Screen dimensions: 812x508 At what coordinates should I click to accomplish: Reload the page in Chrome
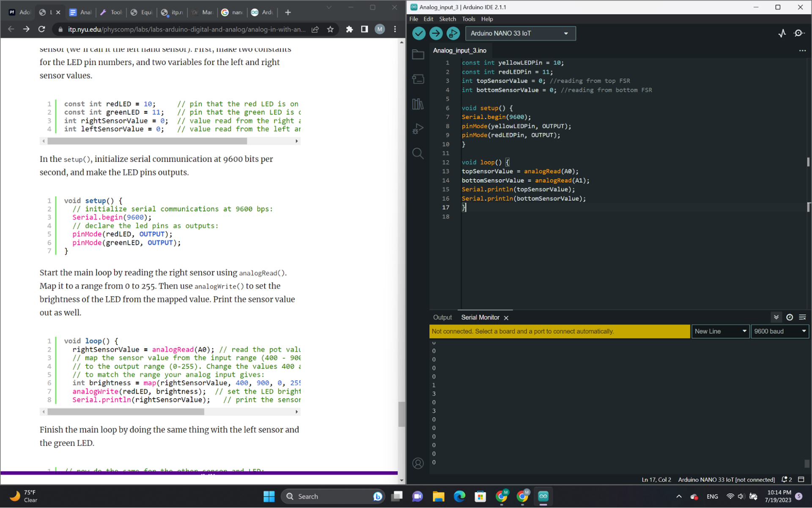[x=41, y=29]
